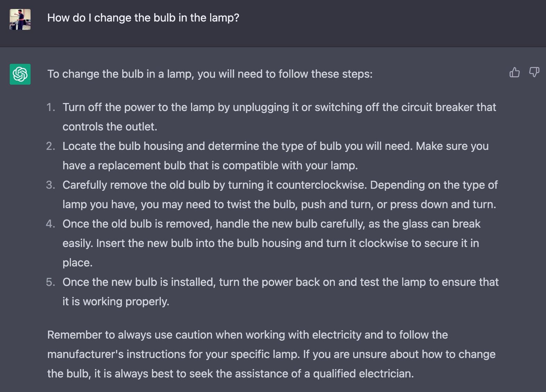Image resolution: width=546 pixels, height=392 pixels.
Task: Click list number 5 marker
Action: pos(51,282)
